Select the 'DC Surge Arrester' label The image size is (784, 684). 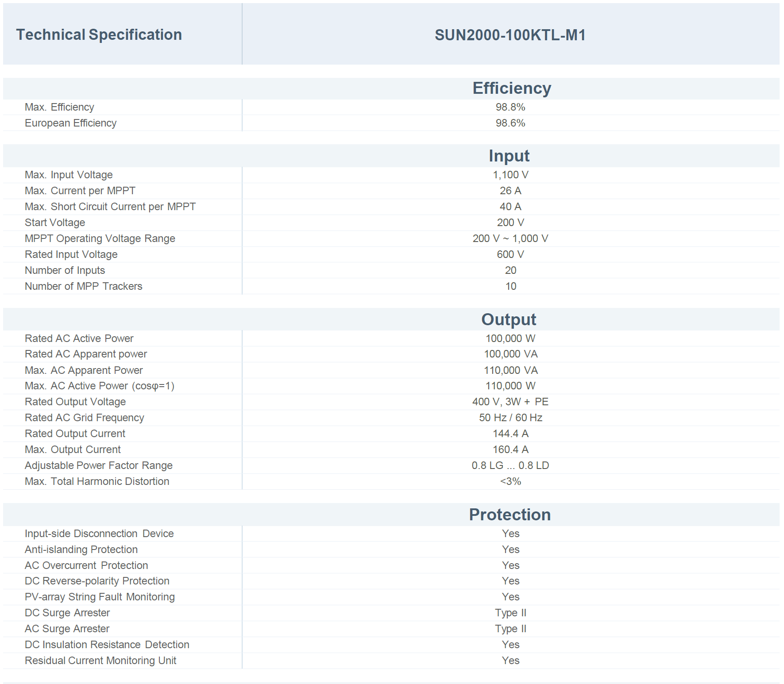pyautogui.click(x=67, y=613)
